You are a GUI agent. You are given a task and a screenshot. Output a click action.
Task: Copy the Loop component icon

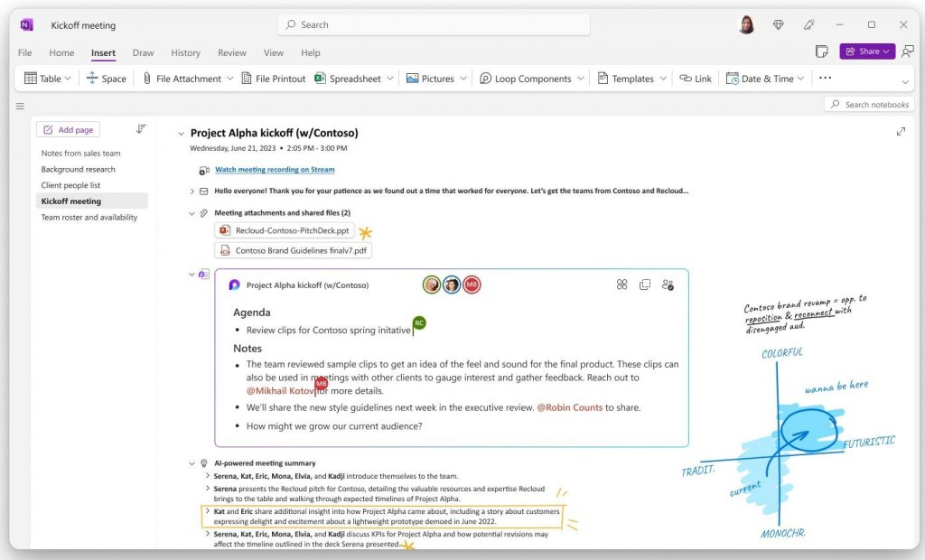tap(645, 285)
